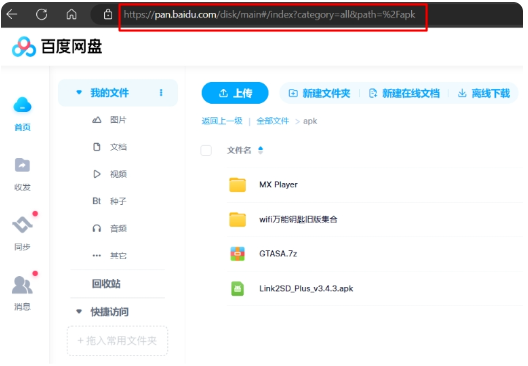
Task: Sort by 文件名 column header
Action: (x=239, y=150)
